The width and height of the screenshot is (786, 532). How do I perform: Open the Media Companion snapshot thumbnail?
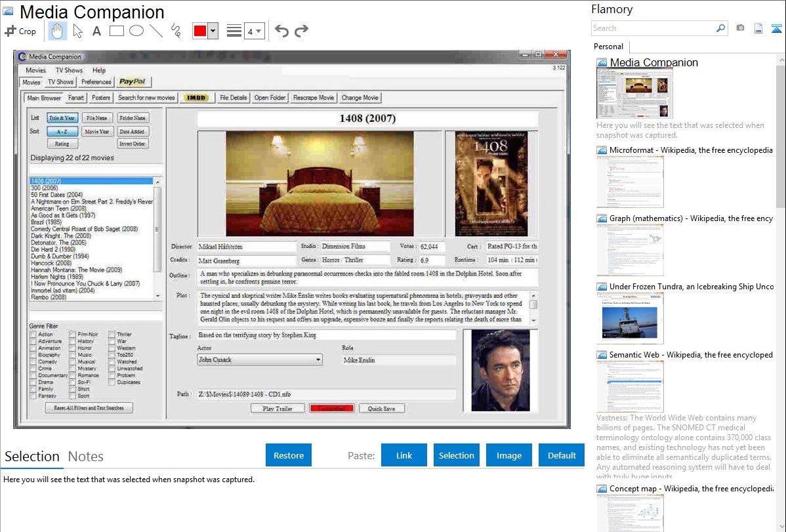point(634,94)
